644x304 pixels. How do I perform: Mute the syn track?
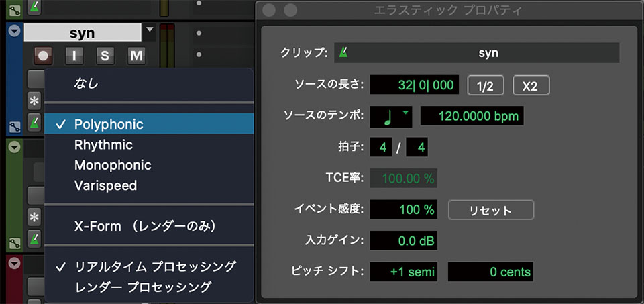(x=136, y=56)
